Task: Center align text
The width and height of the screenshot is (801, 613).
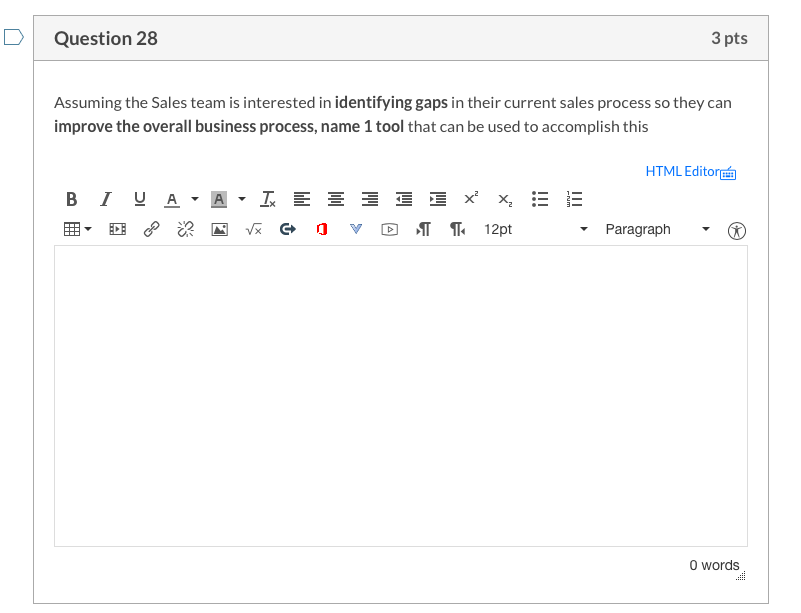Action: [336, 199]
